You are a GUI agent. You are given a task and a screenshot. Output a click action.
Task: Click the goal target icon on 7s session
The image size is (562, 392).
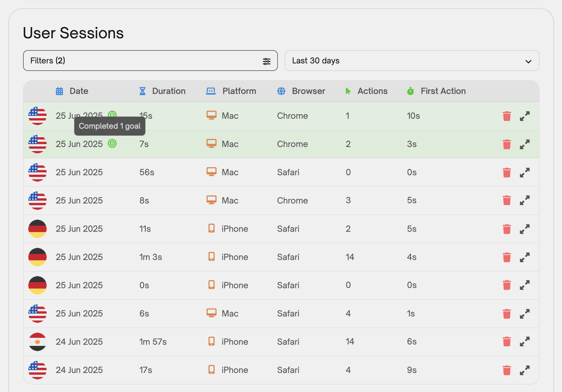[112, 143]
